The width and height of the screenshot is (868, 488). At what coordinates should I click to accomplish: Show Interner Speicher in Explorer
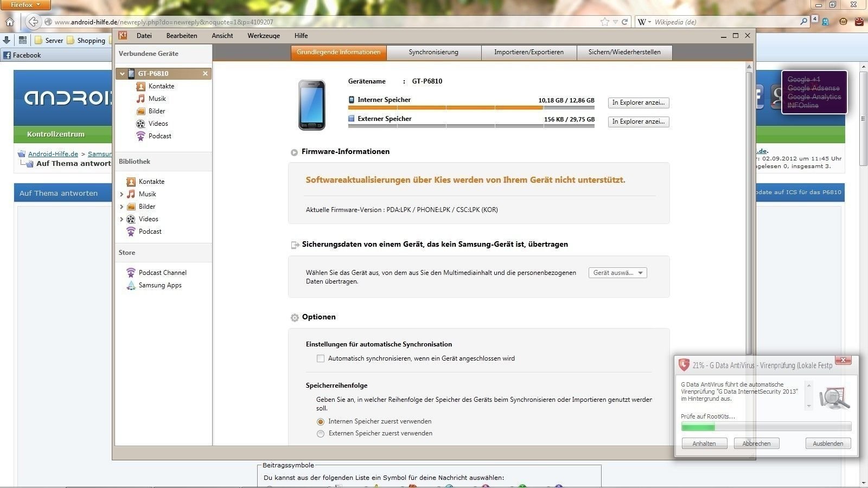pos(639,102)
